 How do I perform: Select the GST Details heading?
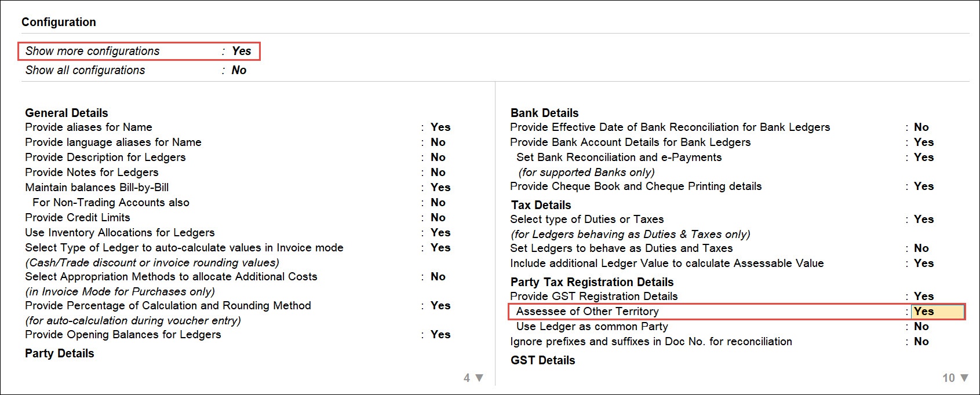coord(543,360)
